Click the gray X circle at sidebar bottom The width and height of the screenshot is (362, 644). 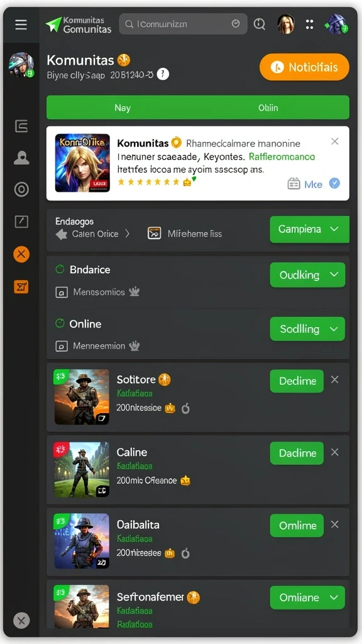click(x=21, y=620)
